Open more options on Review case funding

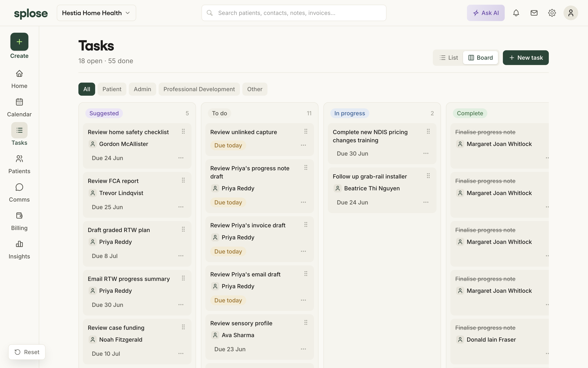[181, 354]
